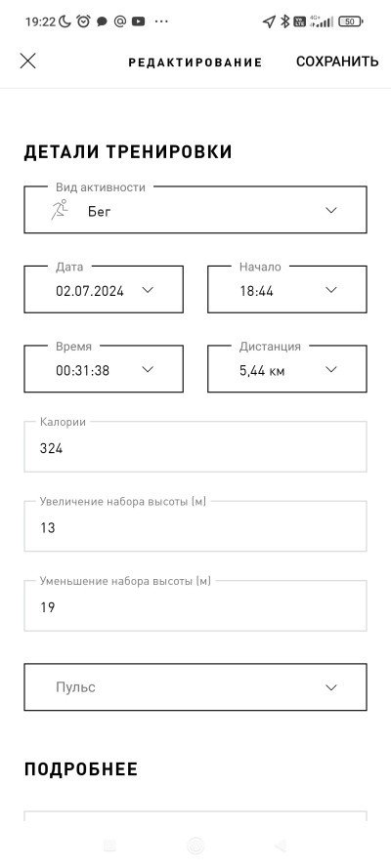Edit the Увеличение набора высоты field
391x868 pixels.
[x=195, y=526]
